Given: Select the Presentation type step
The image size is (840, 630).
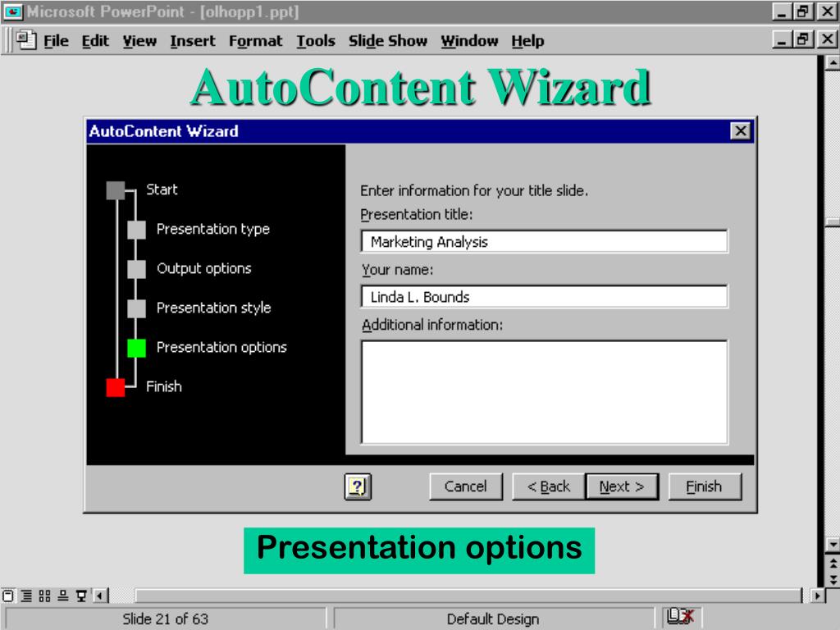Looking at the screenshot, I should [x=137, y=230].
